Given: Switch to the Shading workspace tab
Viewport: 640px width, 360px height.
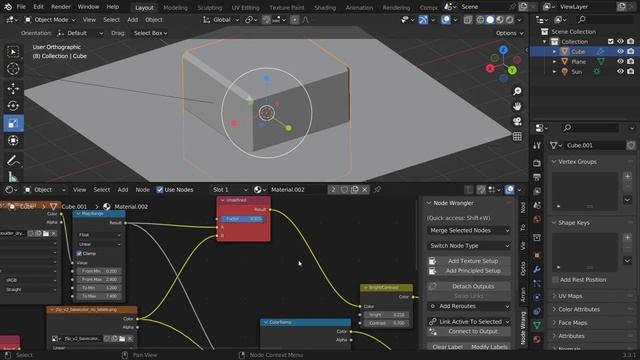Looking at the screenshot, I should 325,7.
